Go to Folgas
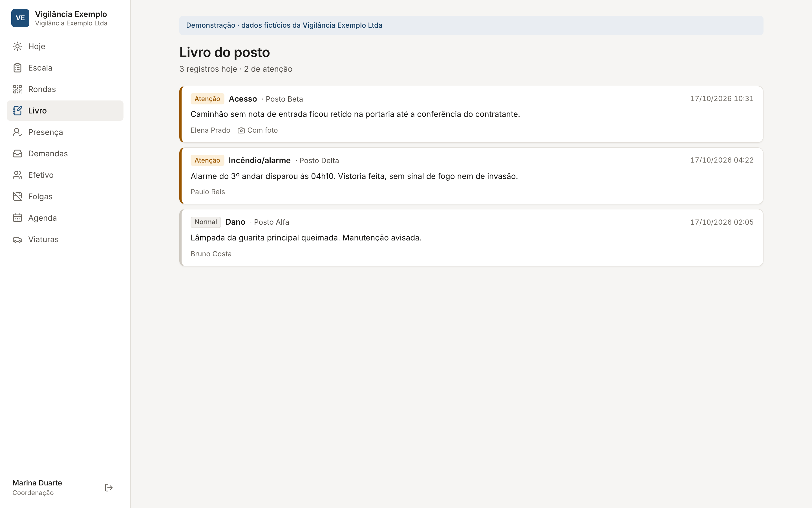 coord(65,196)
